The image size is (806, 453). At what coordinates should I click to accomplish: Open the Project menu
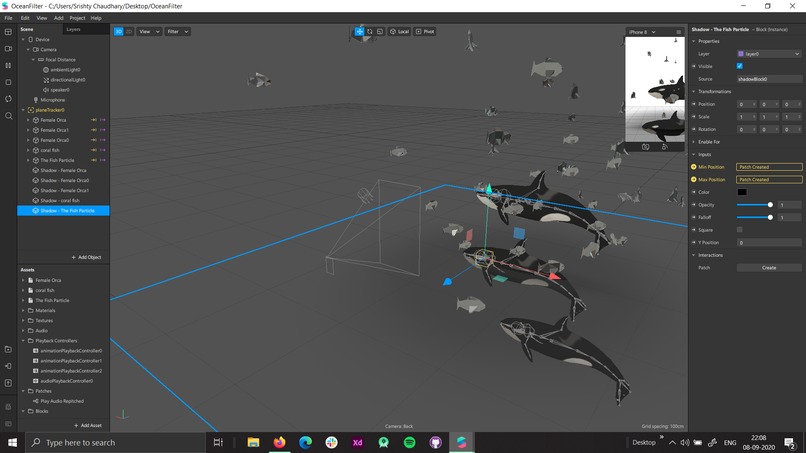click(x=77, y=18)
